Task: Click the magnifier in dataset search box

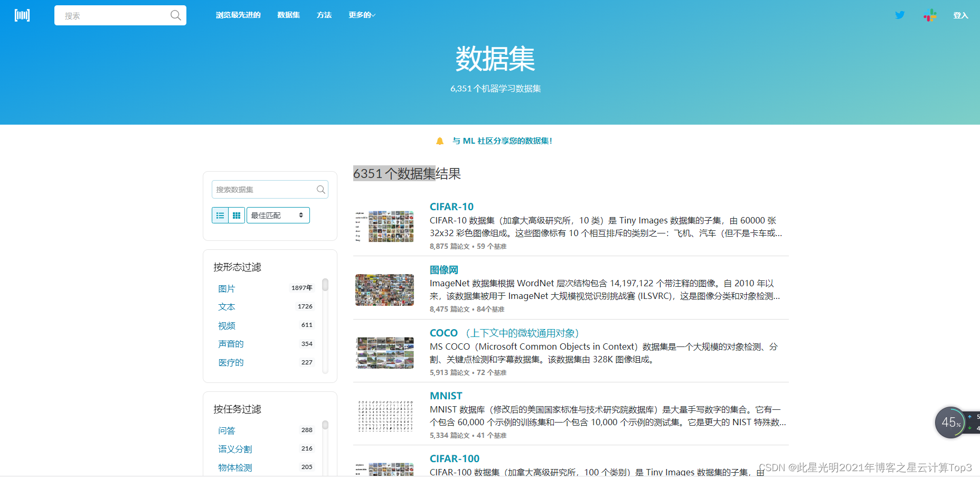Action: pos(321,190)
